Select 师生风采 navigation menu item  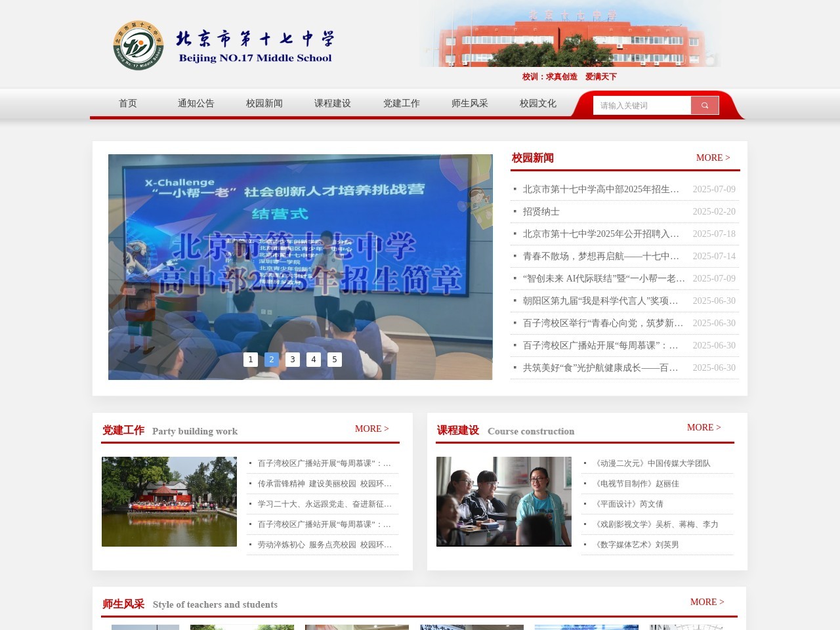coord(469,104)
